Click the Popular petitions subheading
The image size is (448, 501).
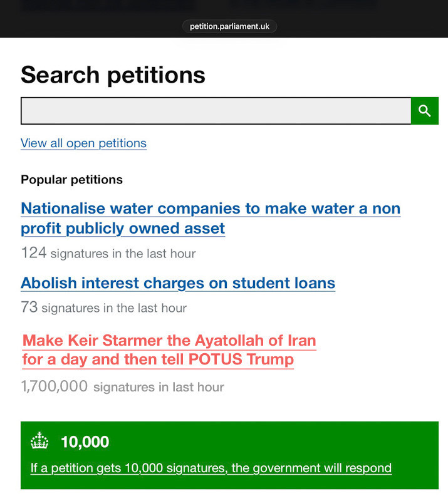pyautogui.click(x=71, y=180)
